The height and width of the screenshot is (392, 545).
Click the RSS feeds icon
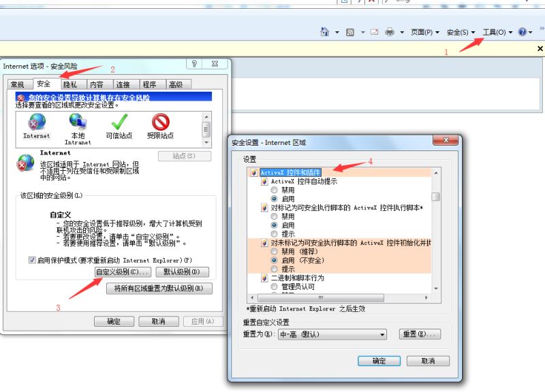[x=350, y=32]
